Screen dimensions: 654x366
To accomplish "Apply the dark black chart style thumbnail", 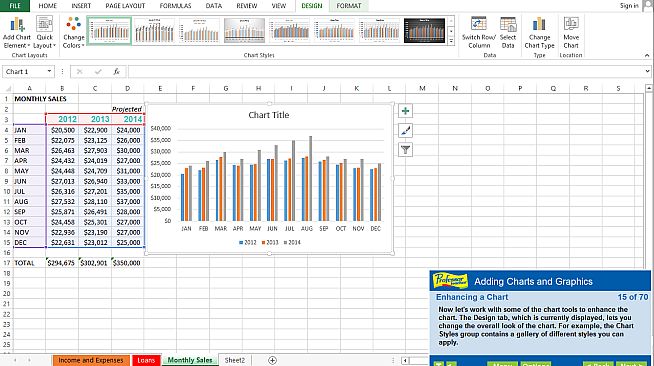I will click(425, 30).
